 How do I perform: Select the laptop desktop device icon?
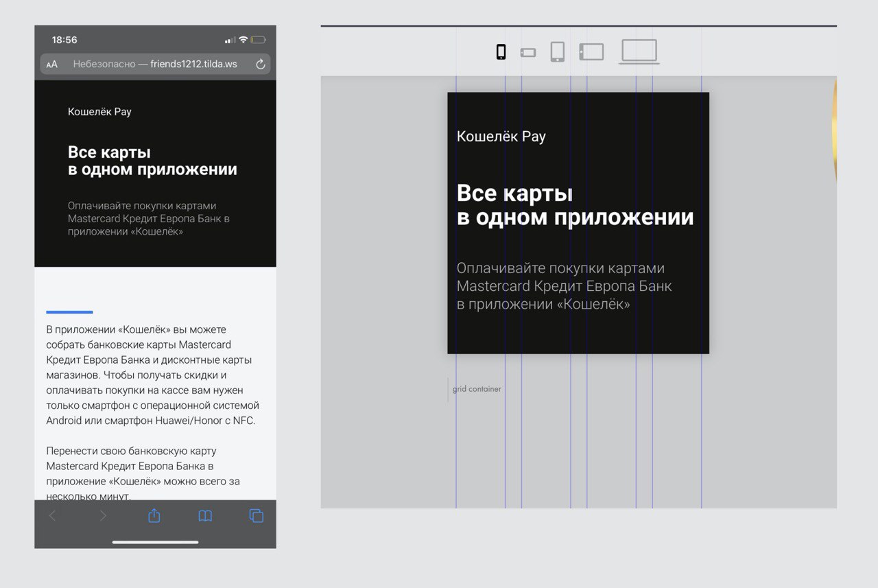click(x=639, y=52)
